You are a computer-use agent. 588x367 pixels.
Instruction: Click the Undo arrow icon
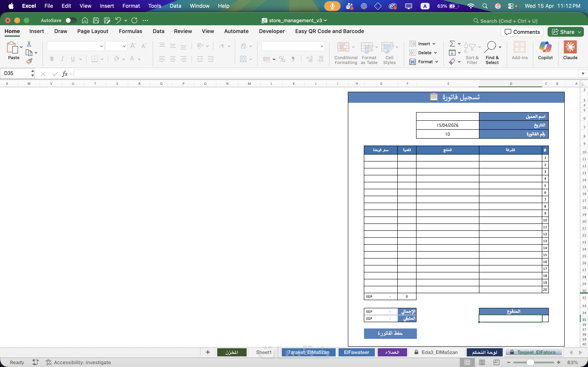[118, 20]
